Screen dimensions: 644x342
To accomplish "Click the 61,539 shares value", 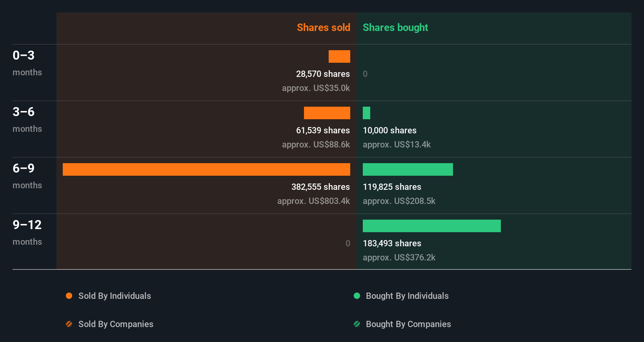I will point(323,131).
